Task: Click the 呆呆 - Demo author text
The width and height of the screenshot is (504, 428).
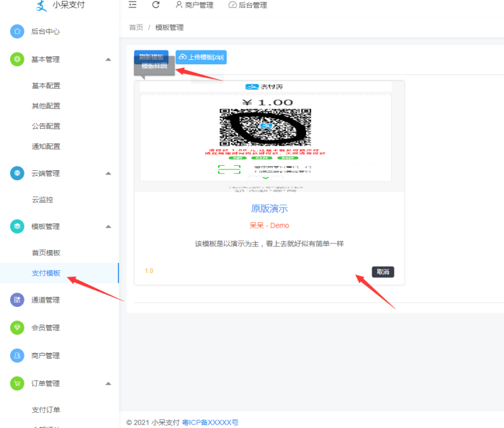Action: 270,226
